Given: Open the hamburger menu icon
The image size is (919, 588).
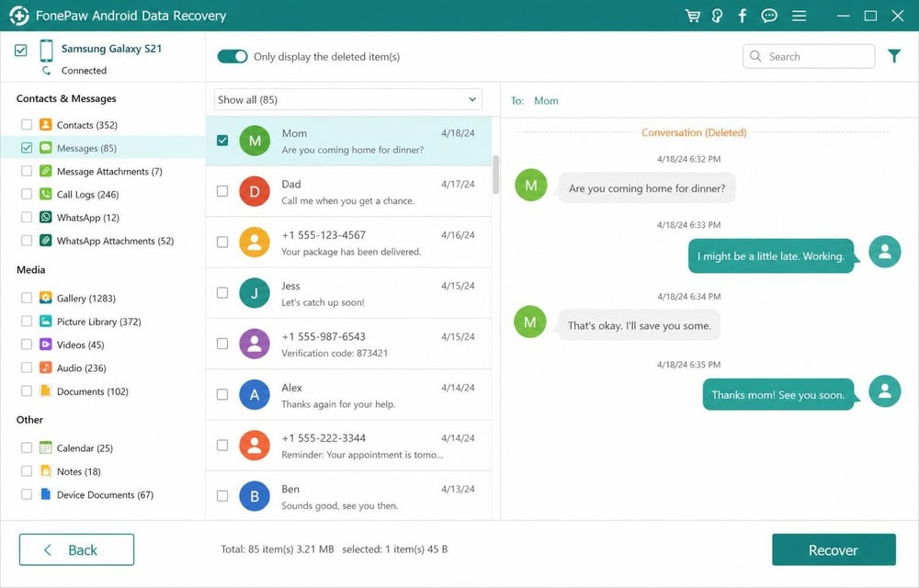Looking at the screenshot, I should coord(799,16).
